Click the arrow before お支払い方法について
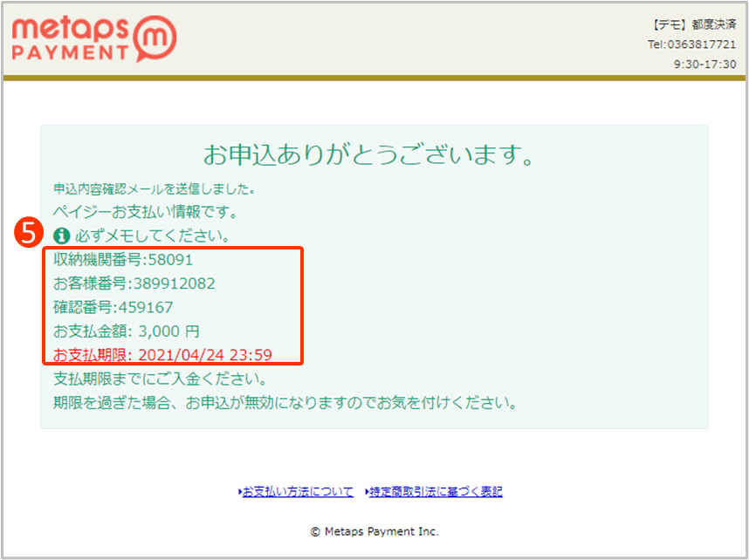 (x=240, y=492)
